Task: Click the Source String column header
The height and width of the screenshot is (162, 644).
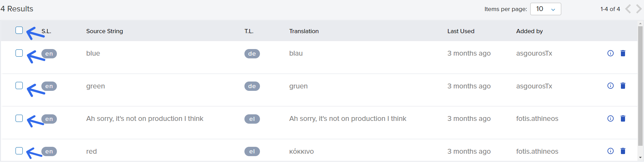Action: (x=104, y=31)
